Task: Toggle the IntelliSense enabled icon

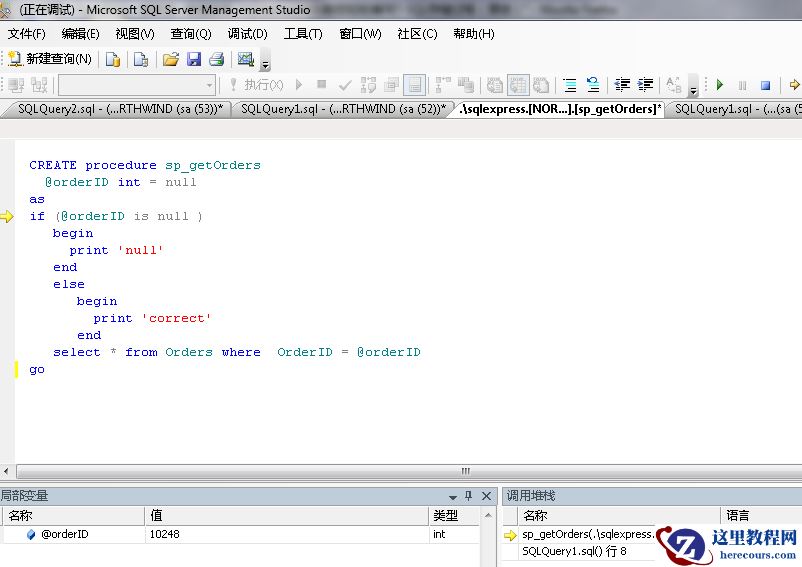Action: coord(415,85)
